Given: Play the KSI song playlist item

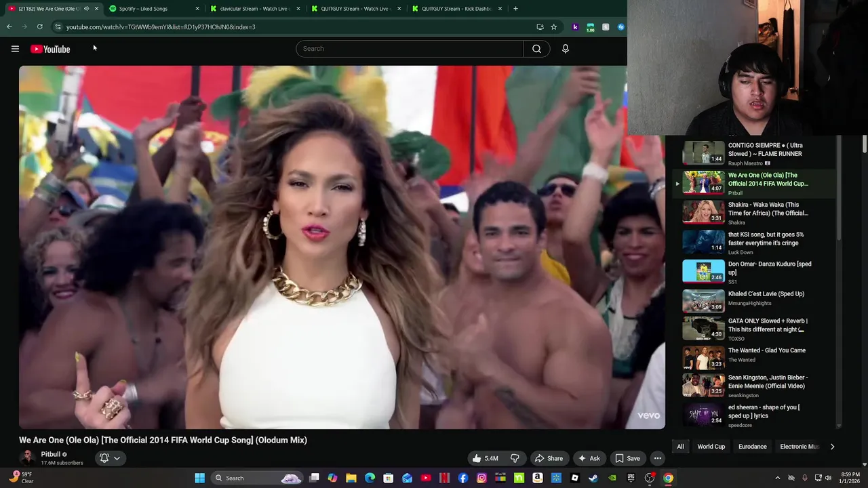Looking at the screenshot, I should click(x=754, y=242).
